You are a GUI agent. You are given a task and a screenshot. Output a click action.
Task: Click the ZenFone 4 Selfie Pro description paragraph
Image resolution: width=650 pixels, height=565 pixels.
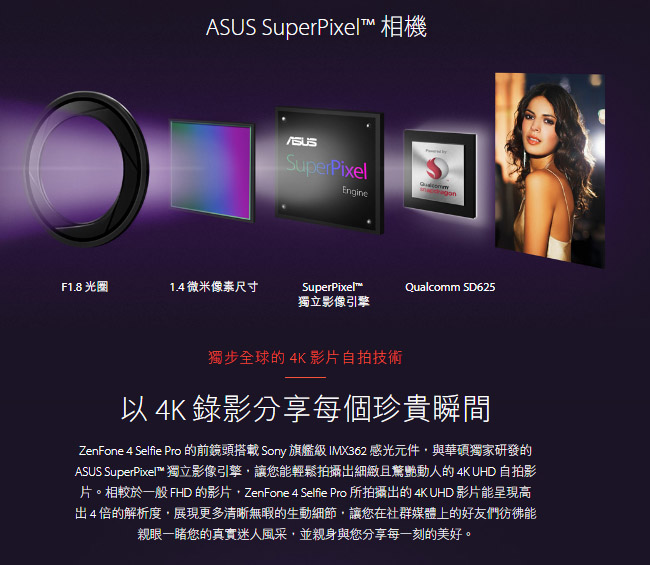(x=306, y=492)
